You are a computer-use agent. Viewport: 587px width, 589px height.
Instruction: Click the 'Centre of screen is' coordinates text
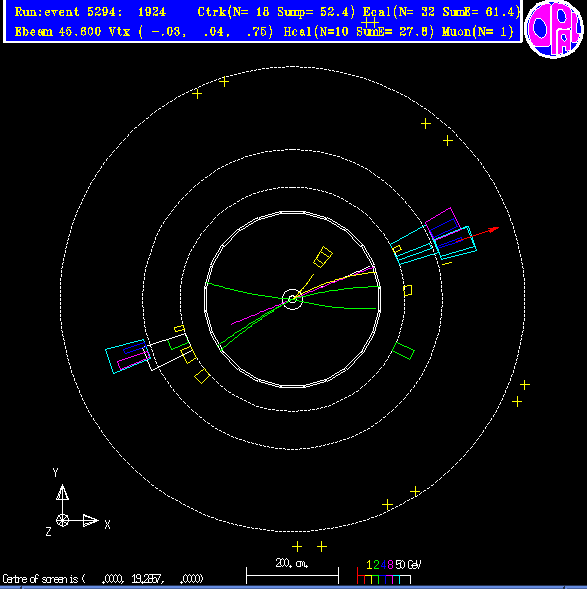[x=103, y=578]
